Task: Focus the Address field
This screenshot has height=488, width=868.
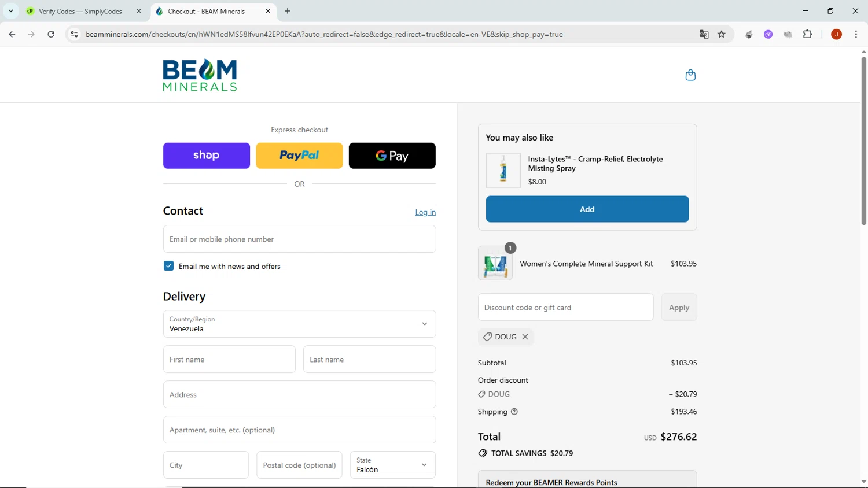Action: tap(299, 394)
